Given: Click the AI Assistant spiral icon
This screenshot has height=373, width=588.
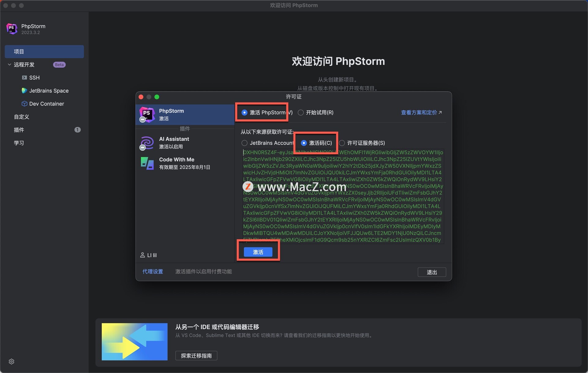Looking at the screenshot, I should [x=147, y=143].
